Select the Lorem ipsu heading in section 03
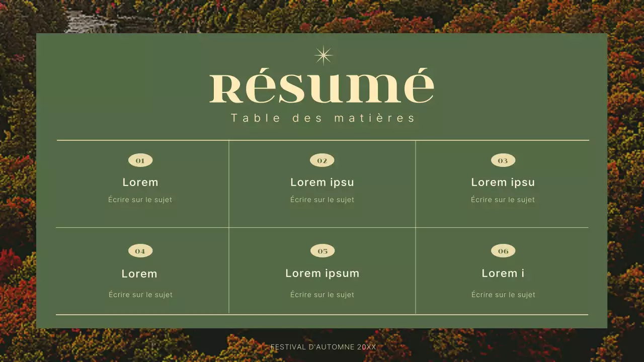 point(503,182)
